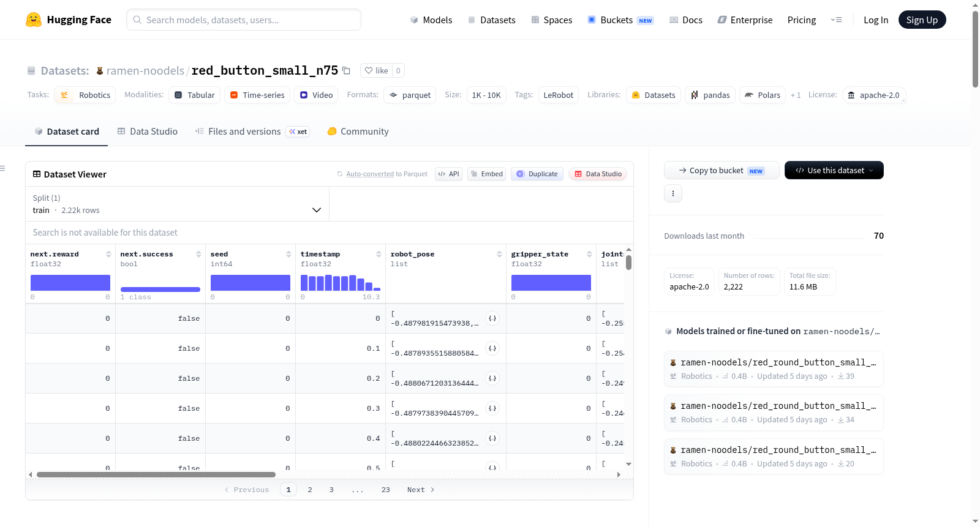Focus the search models, datasets, users field
Image resolution: width=980 pixels, height=527 pixels.
coord(244,20)
